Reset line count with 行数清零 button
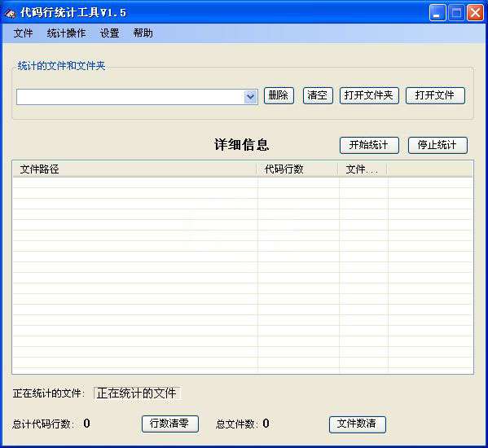Image resolution: width=488 pixels, height=448 pixels. tap(170, 424)
